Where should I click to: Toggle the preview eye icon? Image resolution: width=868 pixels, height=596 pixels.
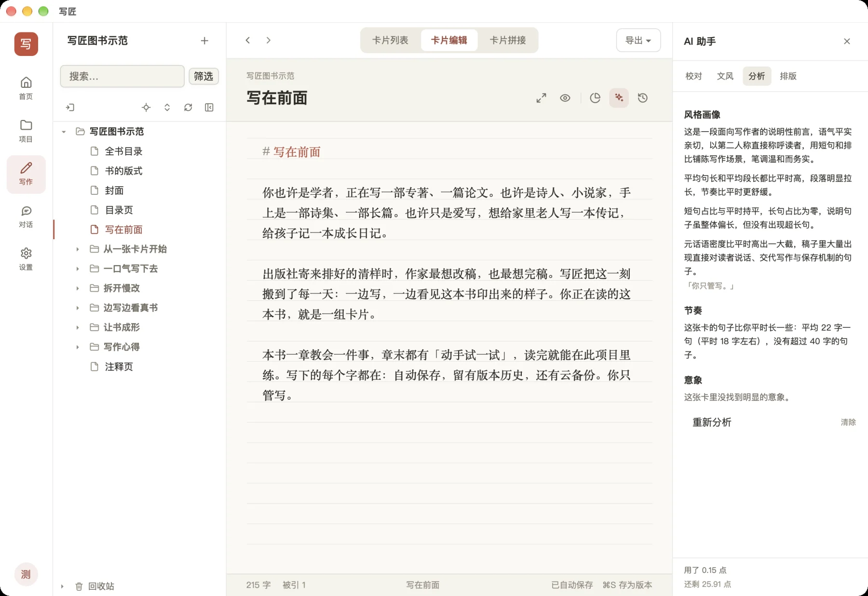click(565, 98)
